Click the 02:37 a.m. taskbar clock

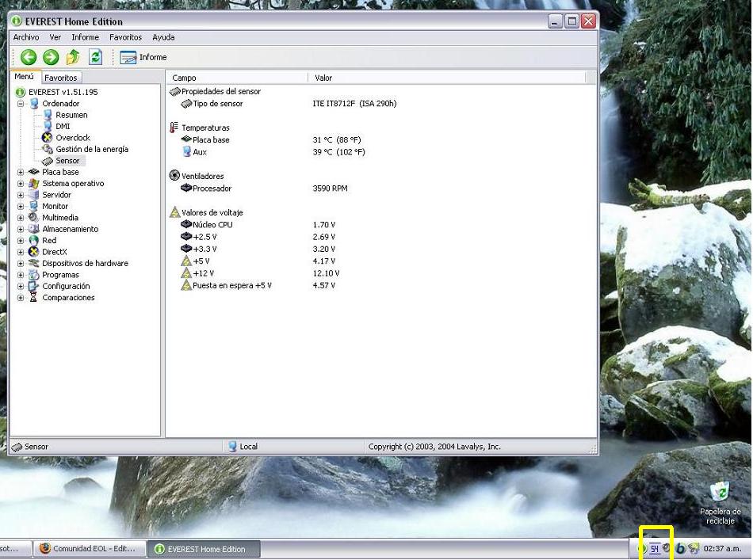coord(722,548)
